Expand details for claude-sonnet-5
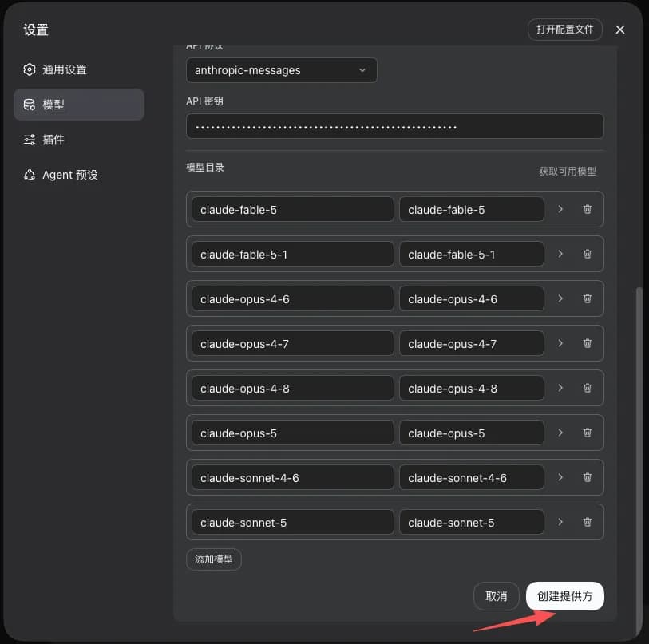Screen dimensions: 649x644 pyautogui.click(x=560, y=522)
